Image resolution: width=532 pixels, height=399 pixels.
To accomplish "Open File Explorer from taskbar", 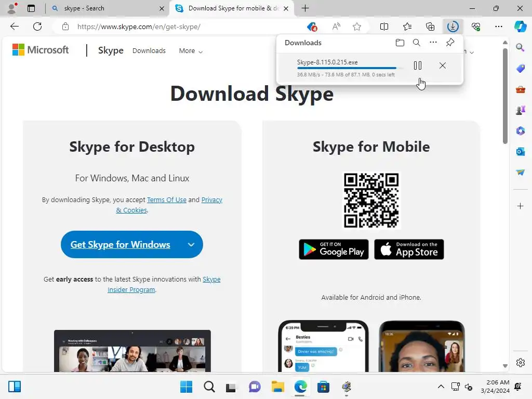I will pos(277,387).
